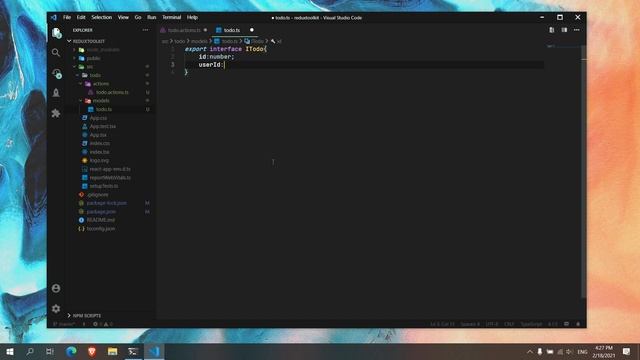640x360 pixels.
Task: Open the Explorer view in activity bar
Action: (56, 33)
